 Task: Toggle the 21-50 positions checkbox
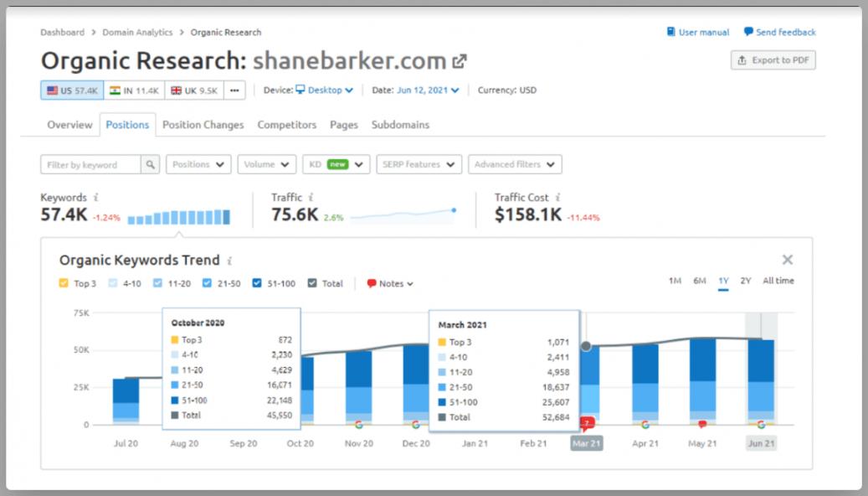[x=207, y=283]
